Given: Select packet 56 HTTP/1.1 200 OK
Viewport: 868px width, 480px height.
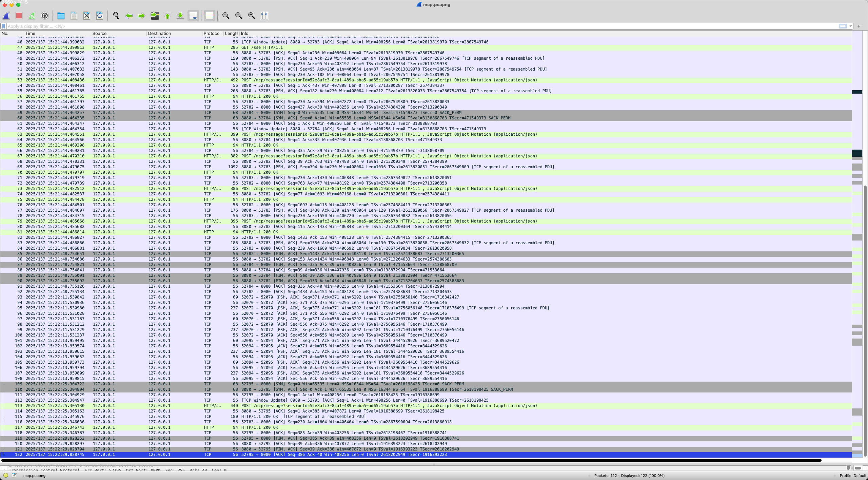Looking at the screenshot, I should tap(426, 96).
